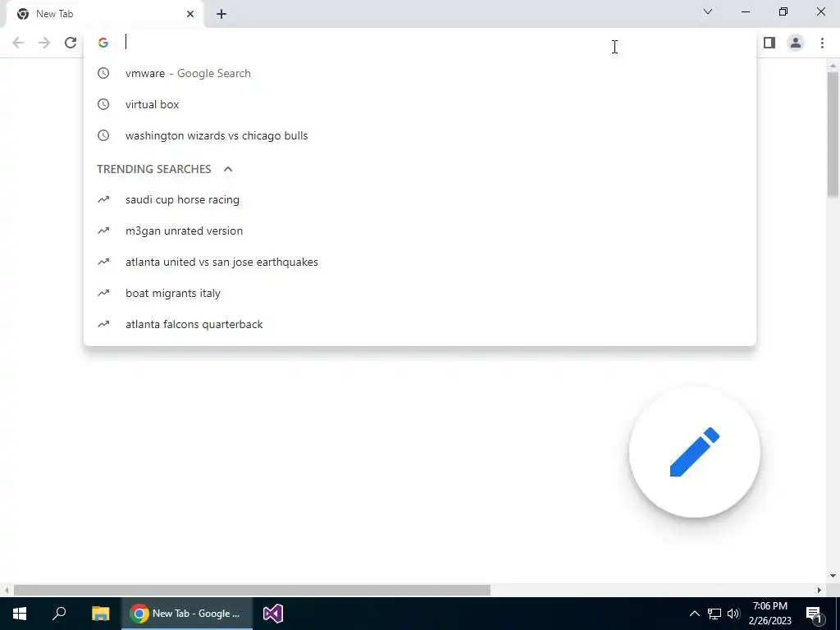The image size is (840, 630).
Task: Open the volume tray icon
Action: pos(733,614)
